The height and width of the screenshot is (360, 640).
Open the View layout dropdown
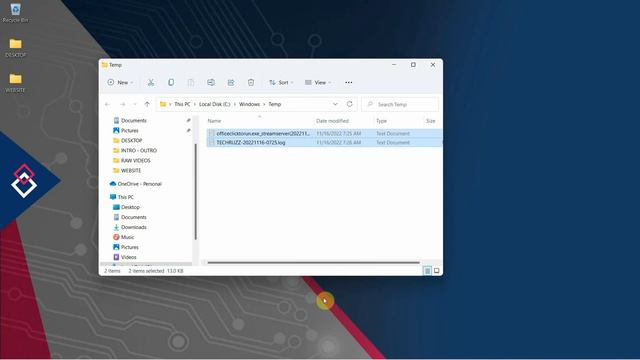pyautogui.click(x=318, y=82)
